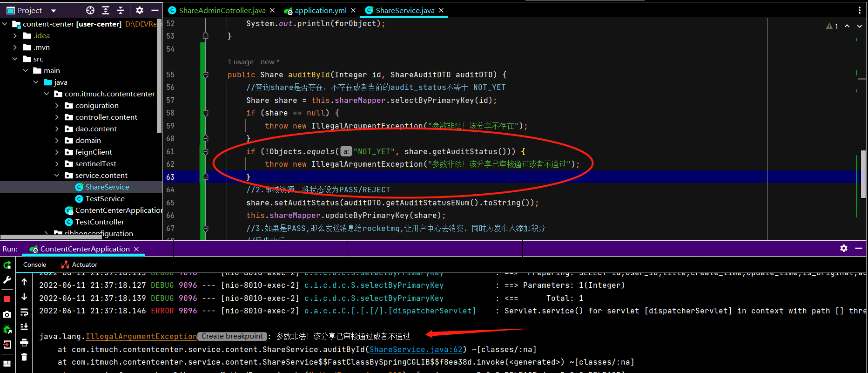Click the wrench Modify Run Configuration icon
Viewport: 868px width, 373px height.
(x=7, y=280)
